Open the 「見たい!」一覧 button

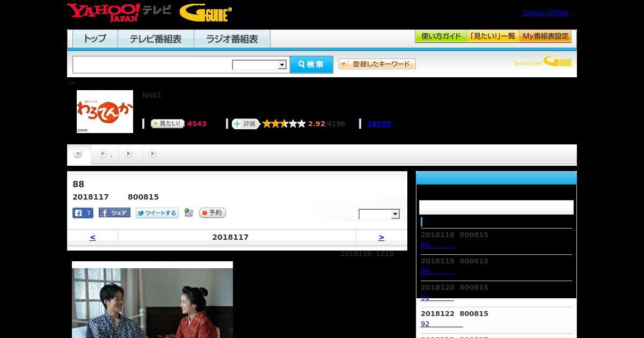tap(493, 36)
